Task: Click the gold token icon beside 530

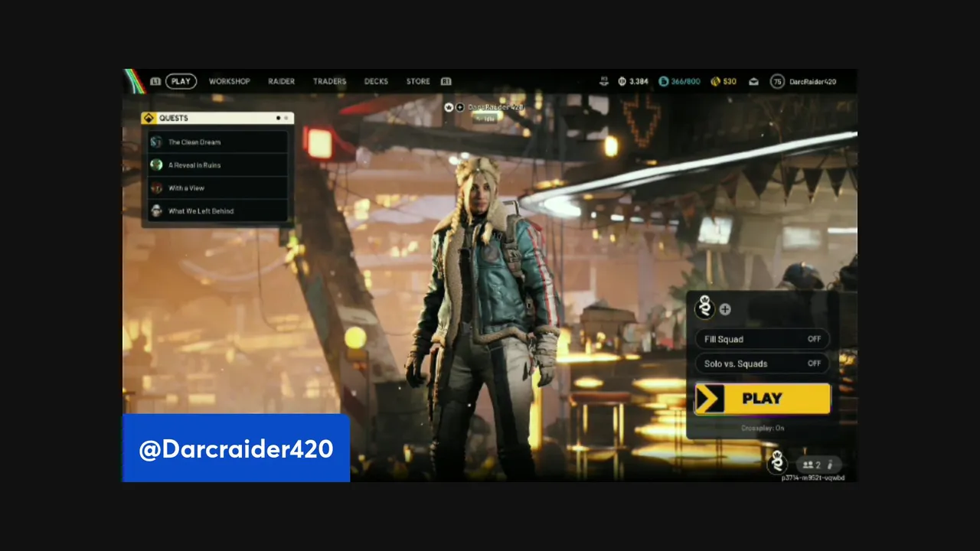Action: (715, 81)
